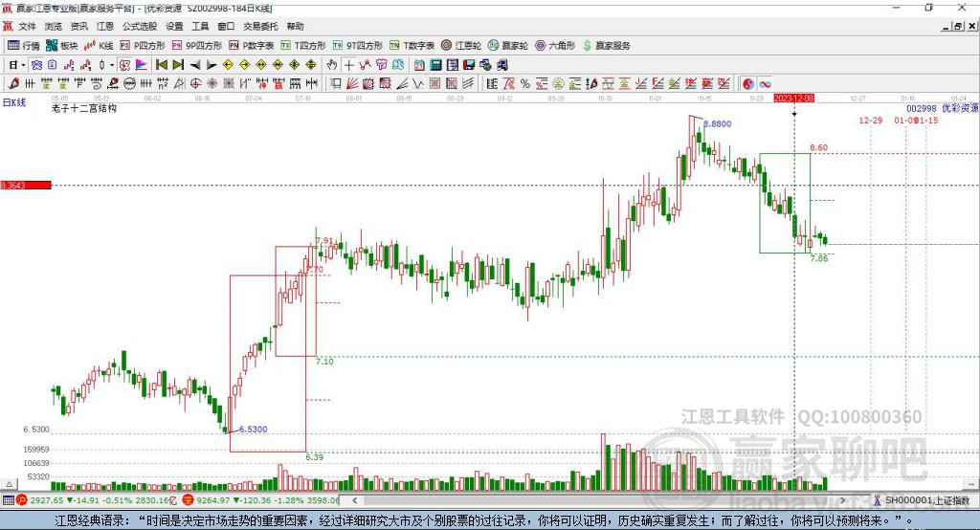Select the hand pan tool
The height and width of the screenshot is (530, 980).
pos(332,65)
